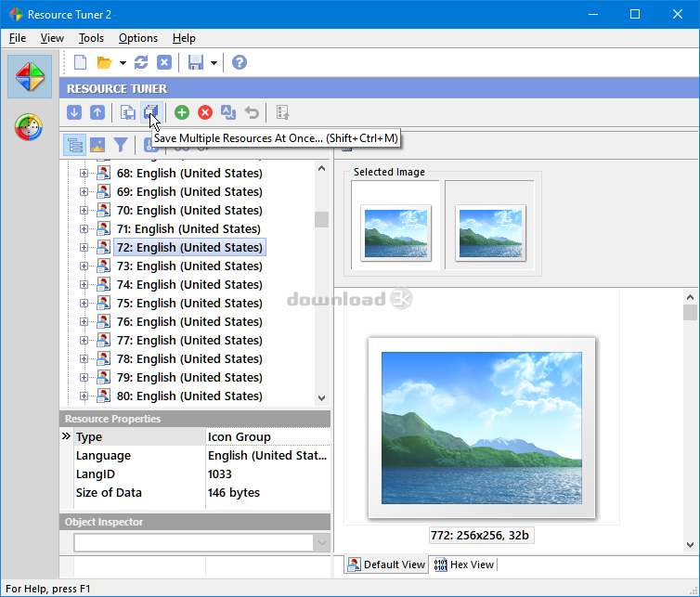Click the LangID value 1033

tap(220, 474)
